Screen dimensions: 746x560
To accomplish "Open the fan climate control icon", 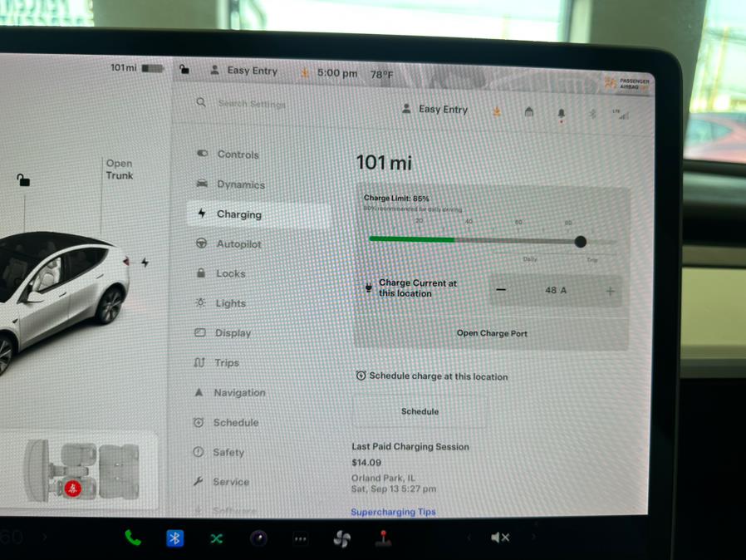I will tap(341, 538).
